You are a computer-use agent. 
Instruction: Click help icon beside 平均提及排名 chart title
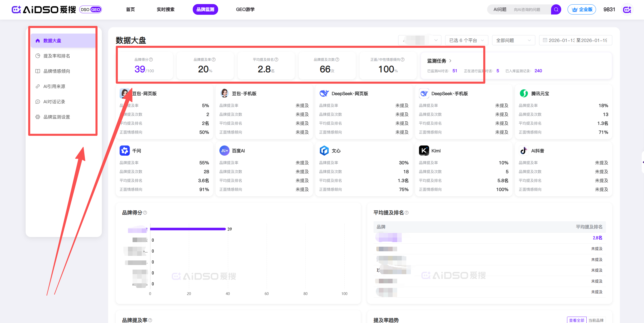407,213
